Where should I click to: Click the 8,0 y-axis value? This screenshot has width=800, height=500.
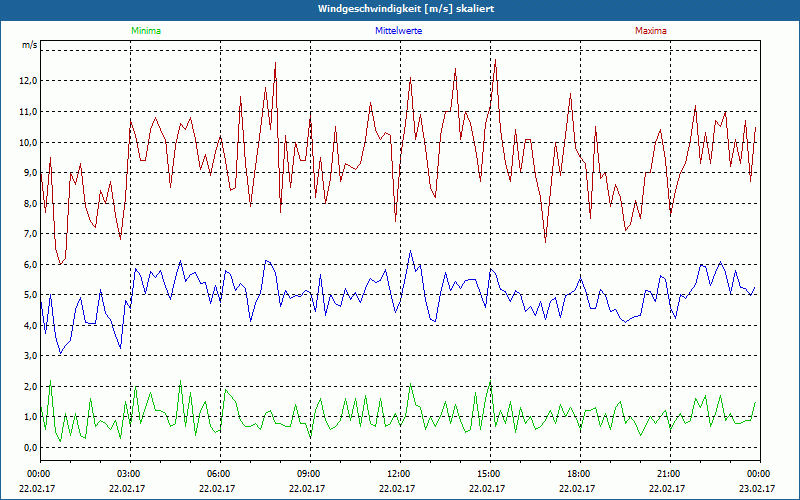tap(30, 203)
